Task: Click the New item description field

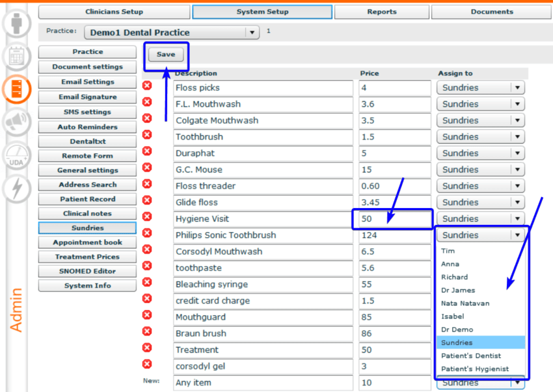Action: (264, 383)
